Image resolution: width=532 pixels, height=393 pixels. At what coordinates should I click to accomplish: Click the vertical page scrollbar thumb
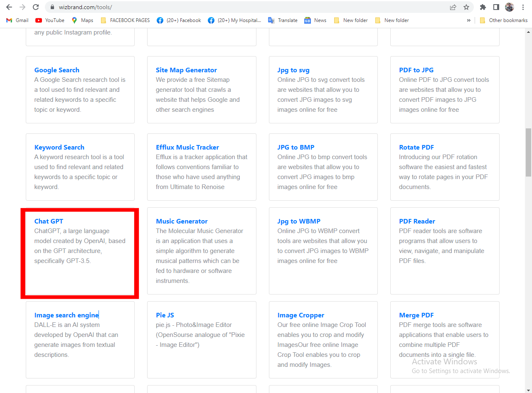528,152
